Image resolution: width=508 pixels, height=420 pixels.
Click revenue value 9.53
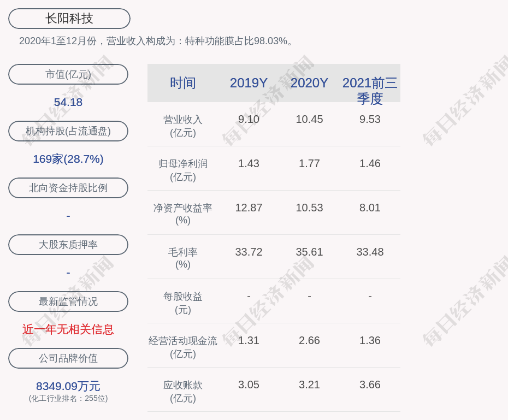pos(370,119)
